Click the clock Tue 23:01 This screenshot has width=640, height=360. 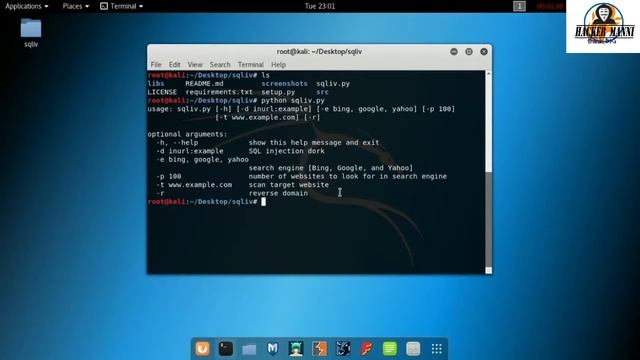pos(320,6)
